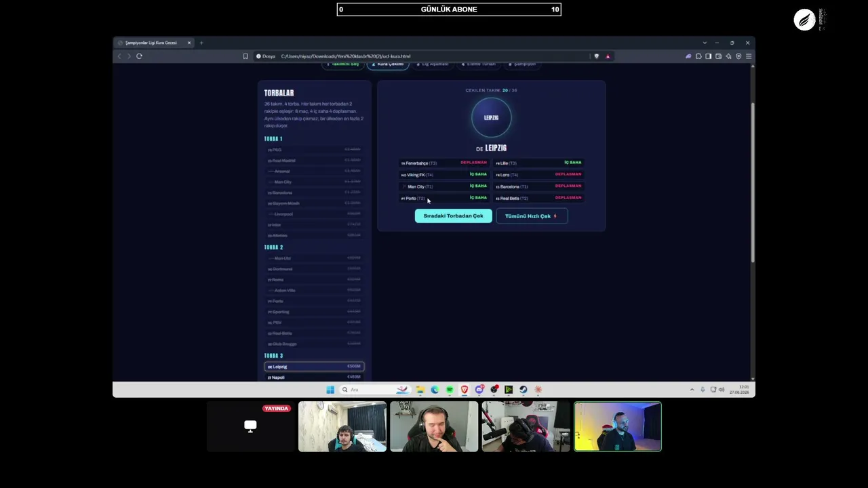Screen dimensions: 868x488
Task: Click the microphone icon in system tray
Action: [703, 390]
